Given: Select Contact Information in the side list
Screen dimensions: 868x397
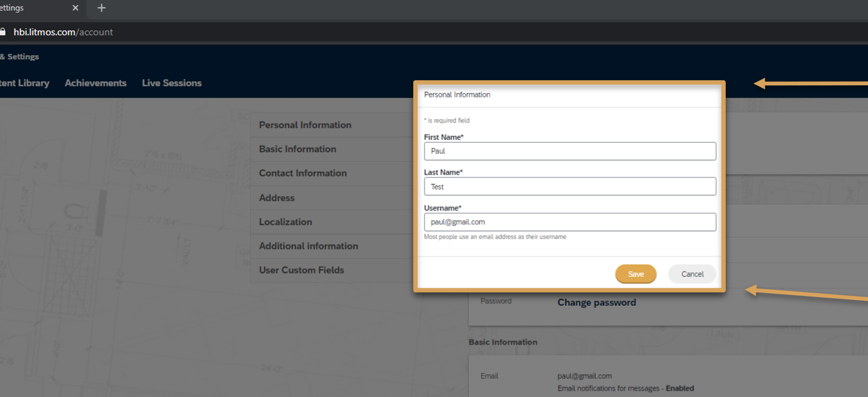Looking at the screenshot, I should (x=303, y=173).
